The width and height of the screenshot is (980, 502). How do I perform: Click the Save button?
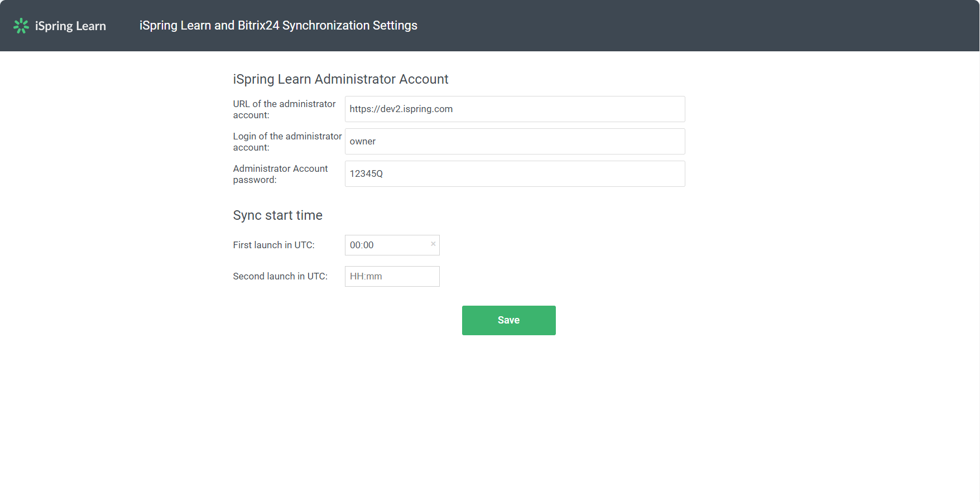click(508, 320)
